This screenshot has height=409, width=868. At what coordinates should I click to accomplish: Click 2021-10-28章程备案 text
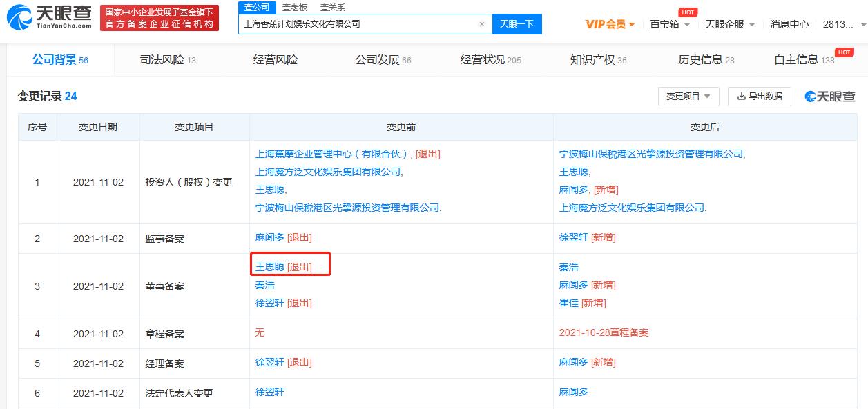pyautogui.click(x=604, y=332)
